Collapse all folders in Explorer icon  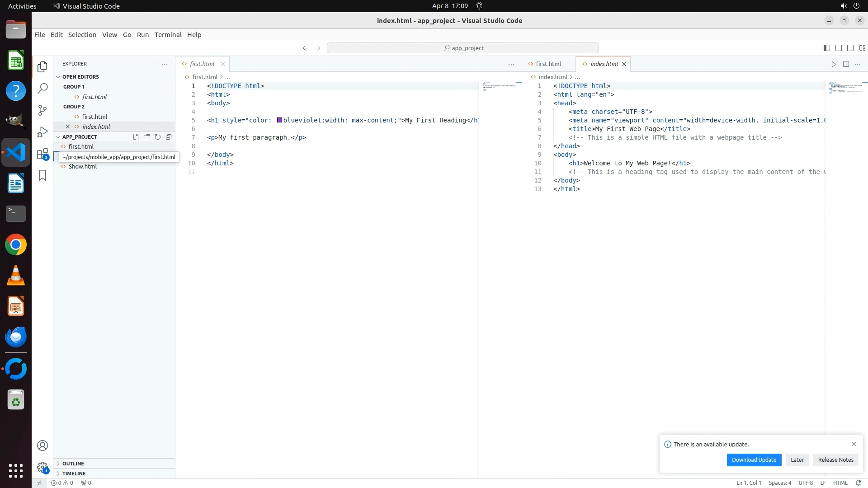169,137
